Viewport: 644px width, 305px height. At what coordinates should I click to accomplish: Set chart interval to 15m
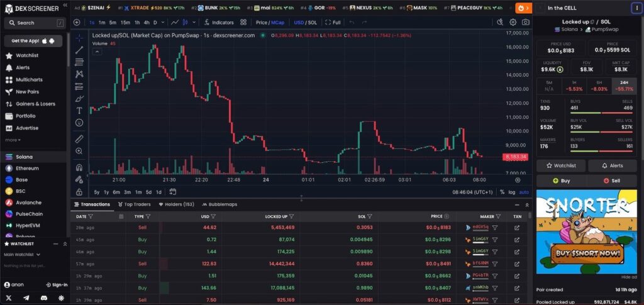point(125,23)
